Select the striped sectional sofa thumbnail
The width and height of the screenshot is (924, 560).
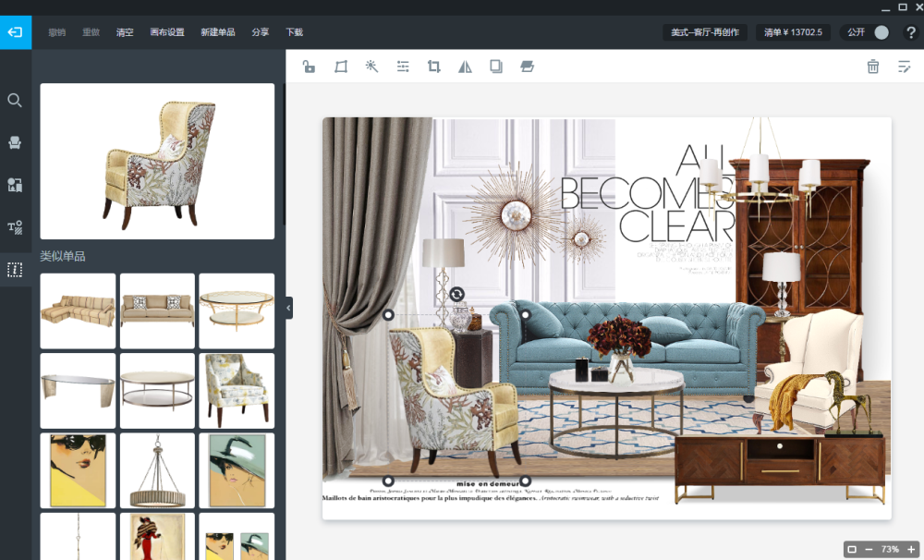coord(78,310)
